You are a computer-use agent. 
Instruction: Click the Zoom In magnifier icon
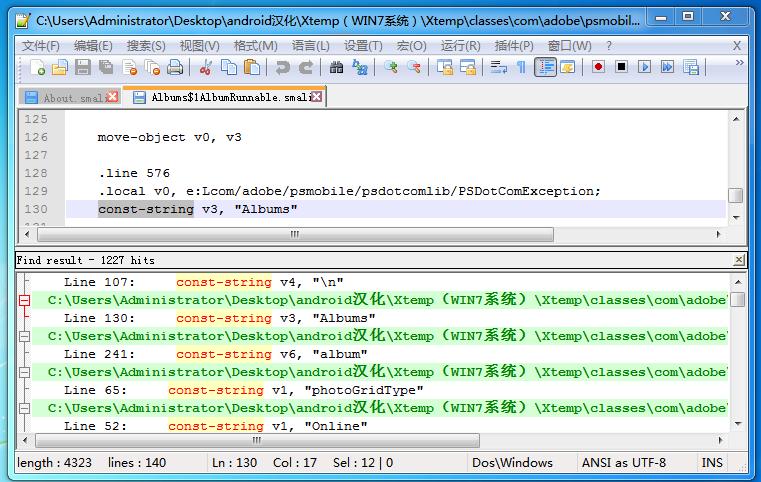pyautogui.click(x=390, y=67)
